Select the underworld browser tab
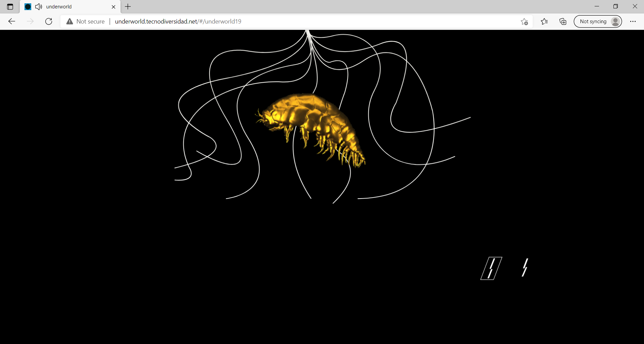 (x=70, y=7)
